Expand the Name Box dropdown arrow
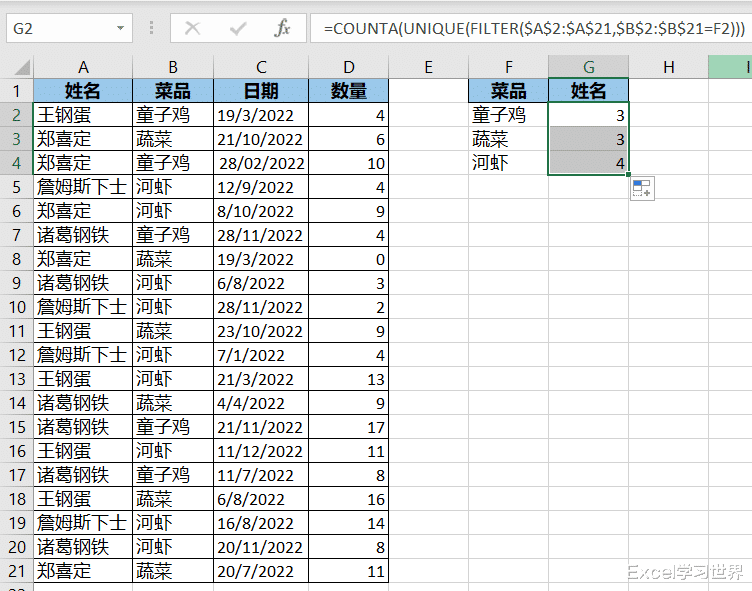This screenshot has width=752, height=591. pos(120,28)
